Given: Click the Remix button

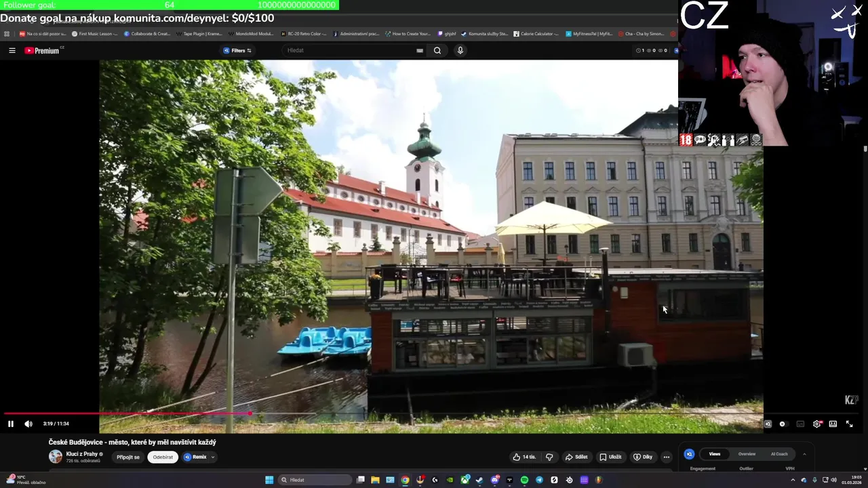Looking at the screenshot, I should (195, 457).
